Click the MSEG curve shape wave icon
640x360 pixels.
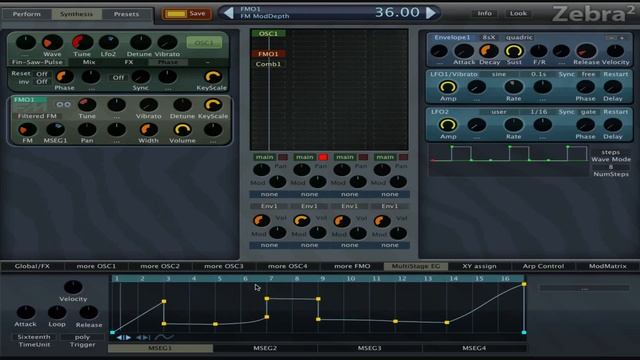(x=164, y=337)
